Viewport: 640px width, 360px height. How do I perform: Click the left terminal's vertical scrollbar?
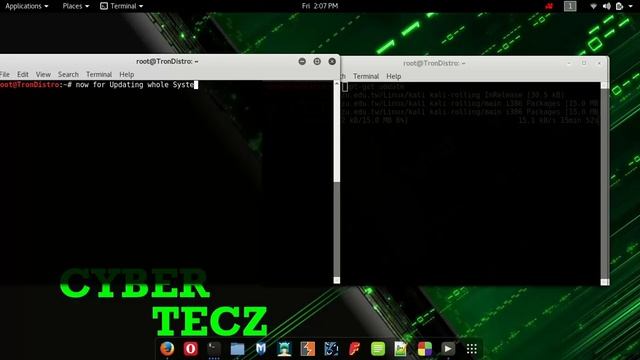pyautogui.click(x=337, y=182)
